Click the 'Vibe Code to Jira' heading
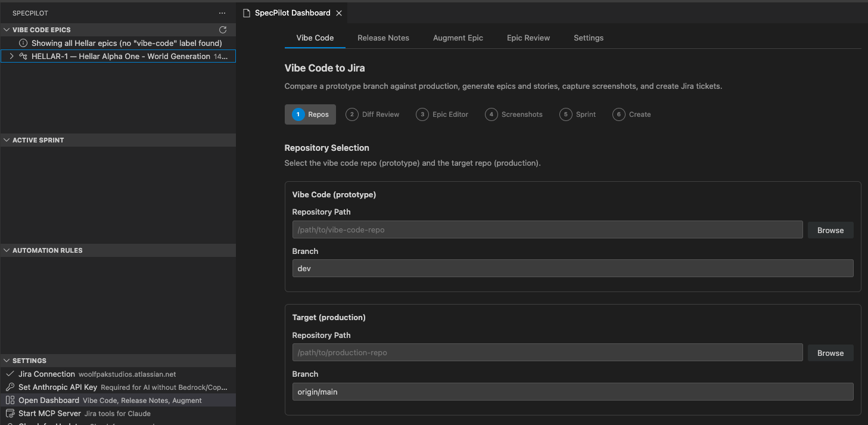 coord(325,68)
